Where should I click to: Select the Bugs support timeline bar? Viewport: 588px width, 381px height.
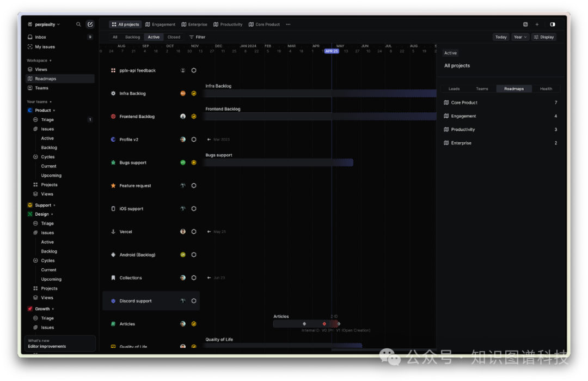tap(279, 162)
